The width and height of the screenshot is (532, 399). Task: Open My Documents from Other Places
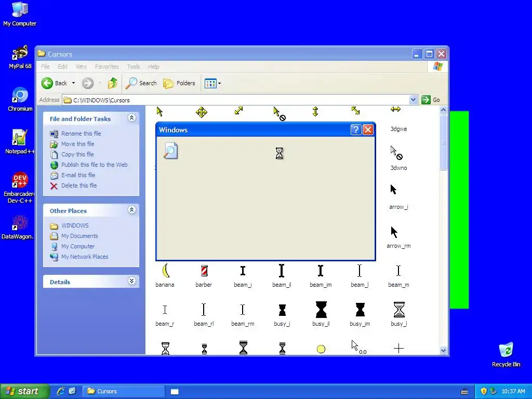pyautogui.click(x=79, y=236)
